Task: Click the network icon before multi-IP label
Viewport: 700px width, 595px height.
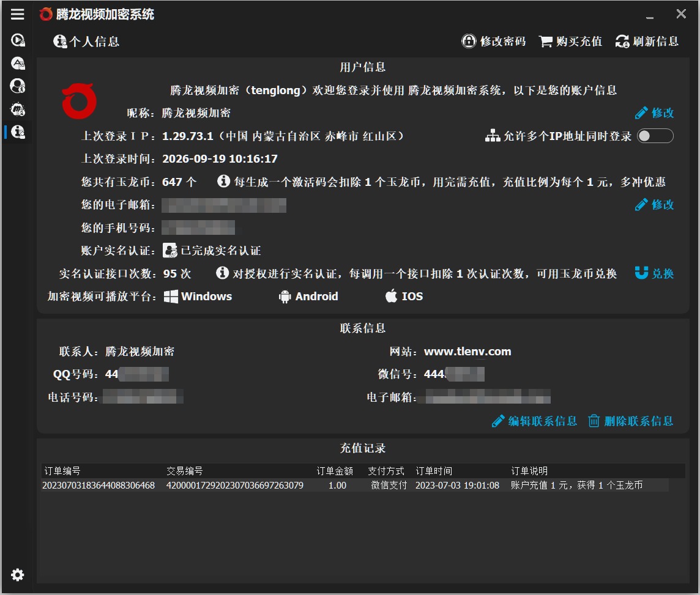Action: click(493, 136)
